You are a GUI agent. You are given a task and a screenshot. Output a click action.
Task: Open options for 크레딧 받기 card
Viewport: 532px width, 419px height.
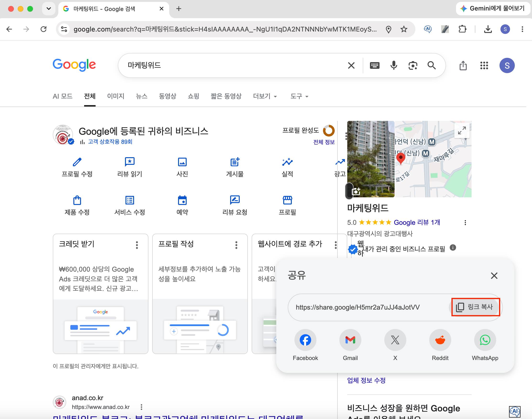[137, 245]
